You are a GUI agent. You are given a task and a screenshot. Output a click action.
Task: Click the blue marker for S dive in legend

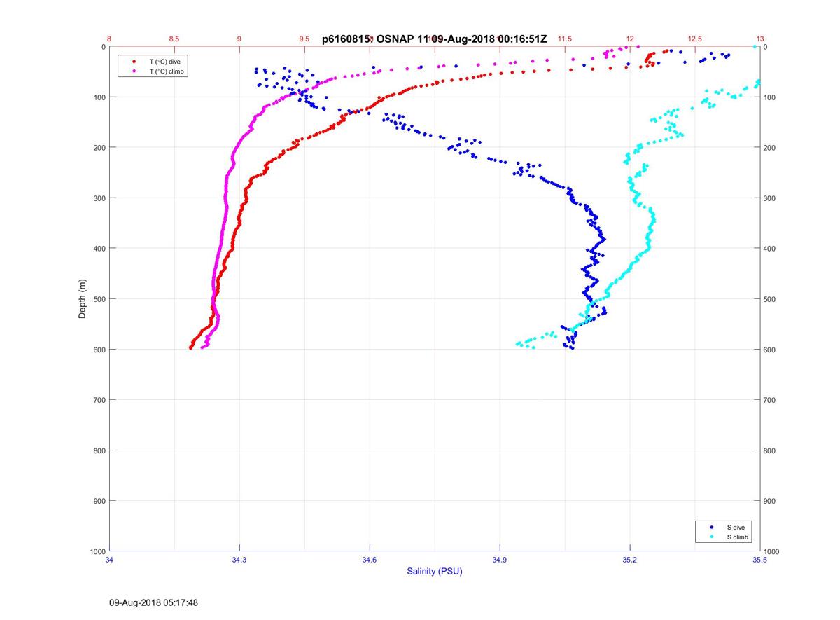(712, 527)
